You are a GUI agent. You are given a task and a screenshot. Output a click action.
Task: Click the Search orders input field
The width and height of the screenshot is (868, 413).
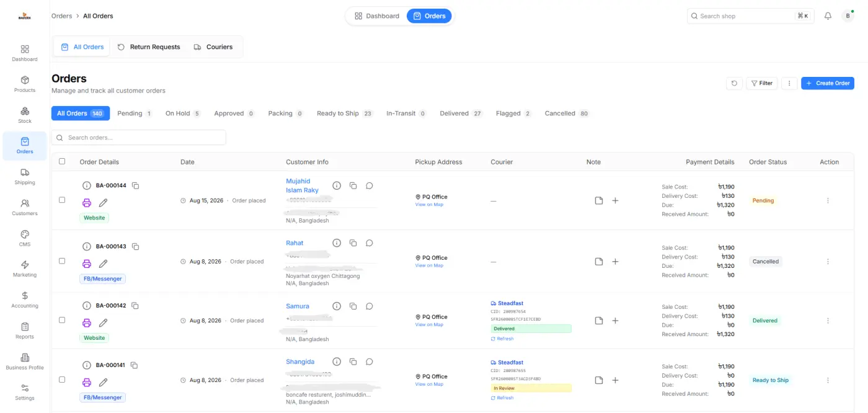point(139,138)
